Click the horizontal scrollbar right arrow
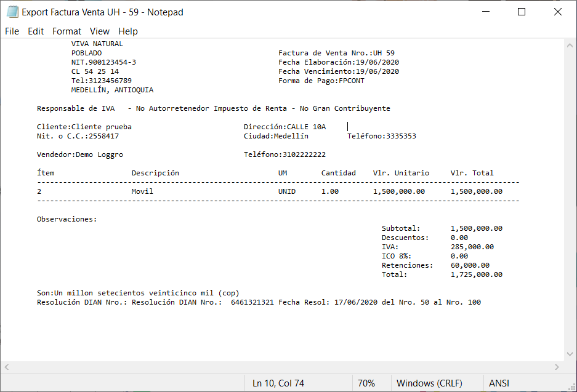Image resolution: width=577 pixels, height=392 pixels. click(x=557, y=367)
